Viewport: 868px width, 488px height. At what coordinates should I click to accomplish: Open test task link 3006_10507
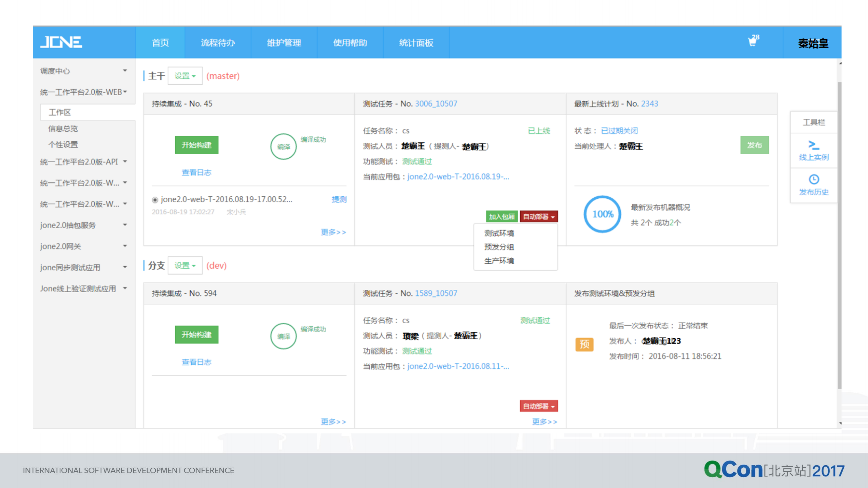coord(436,103)
